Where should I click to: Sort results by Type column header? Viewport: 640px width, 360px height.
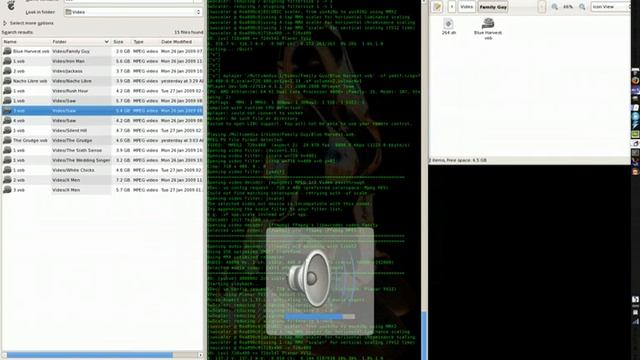(145, 42)
